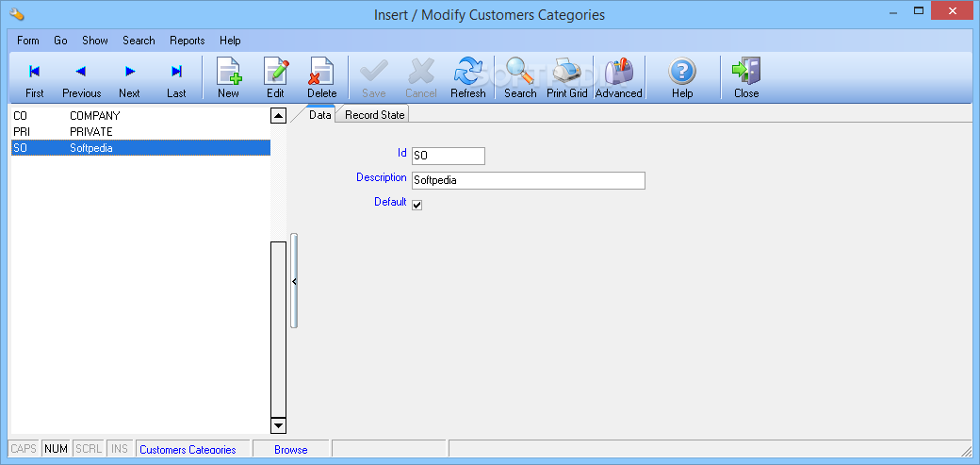Open Help from the toolbar
The image size is (980, 465).
[682, 78]
